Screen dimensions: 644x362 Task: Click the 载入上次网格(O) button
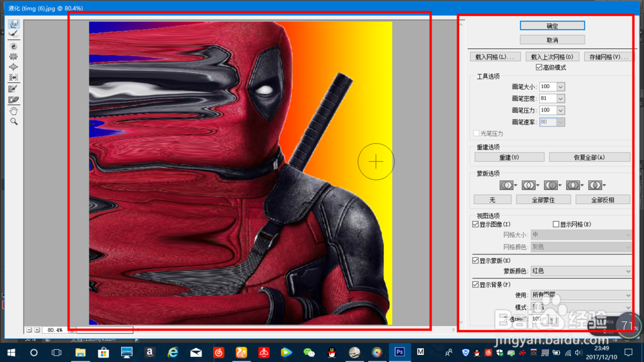click(x=552, y=57)
